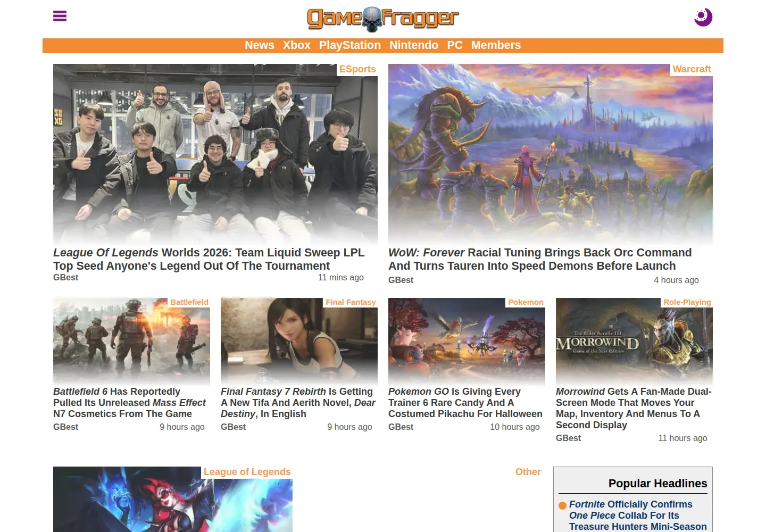Open Fortnite One Piece Collab popular headline
Image resolution: width=766 pixels, height=532 pixels.
tap(638, 516)
